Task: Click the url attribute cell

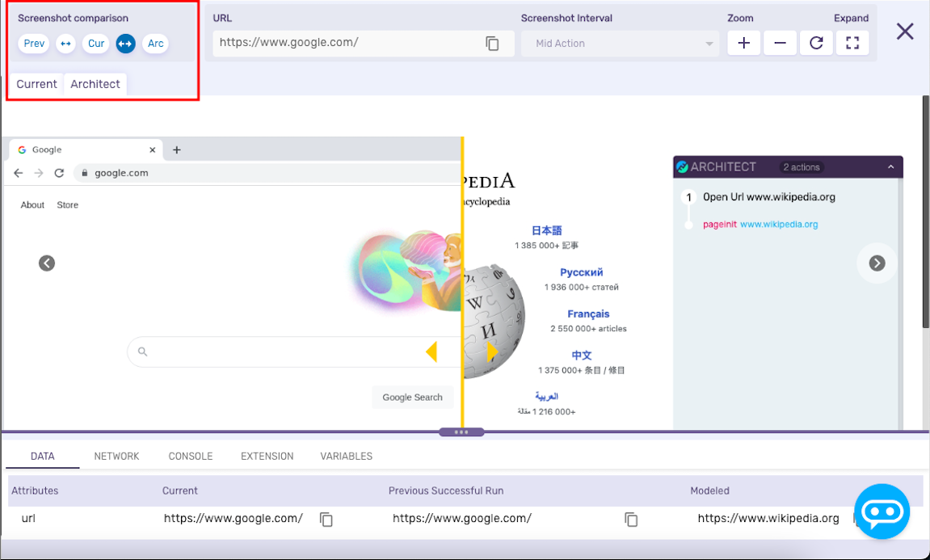Action: click(28, 518)
